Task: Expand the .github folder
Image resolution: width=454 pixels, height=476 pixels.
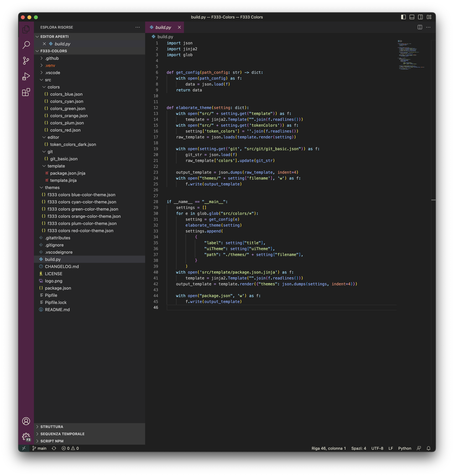Action: click(52, 58)
